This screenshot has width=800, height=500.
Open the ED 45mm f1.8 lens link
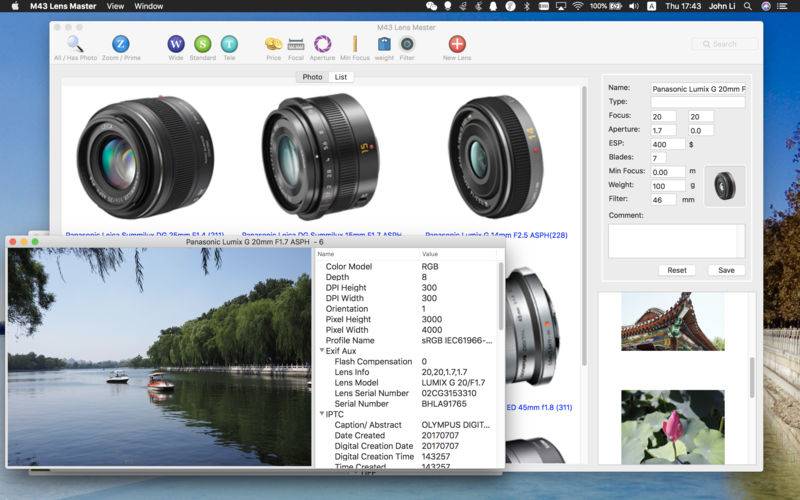click(539, 407)
